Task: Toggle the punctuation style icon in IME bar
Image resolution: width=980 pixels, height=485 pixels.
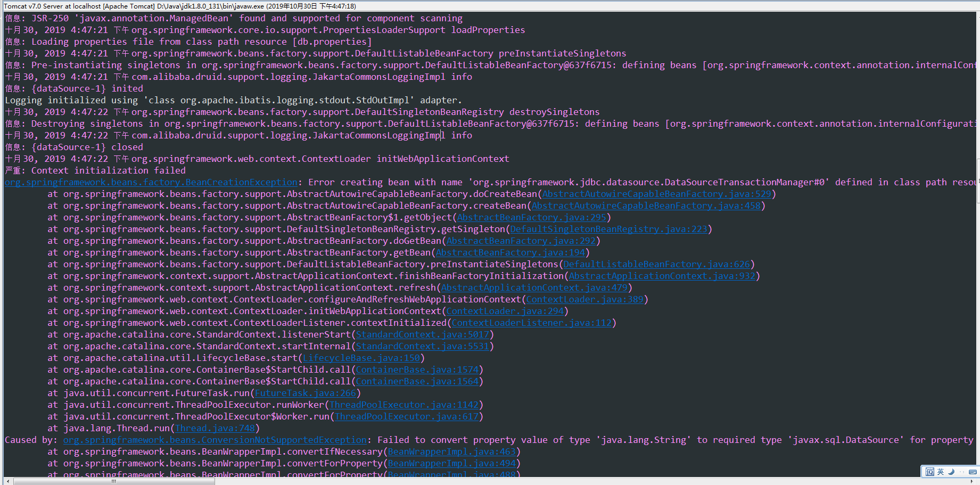Action: pyautogui.click(x=962, y=472)
